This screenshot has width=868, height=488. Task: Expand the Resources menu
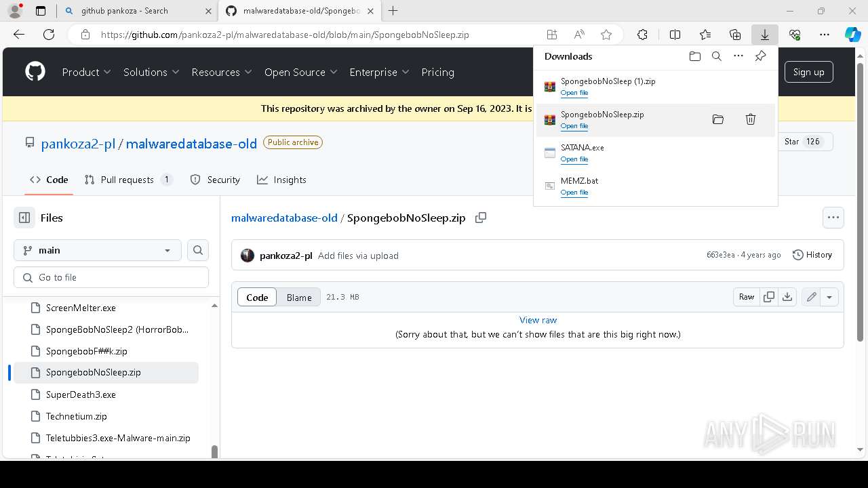[x=222, y=72]
